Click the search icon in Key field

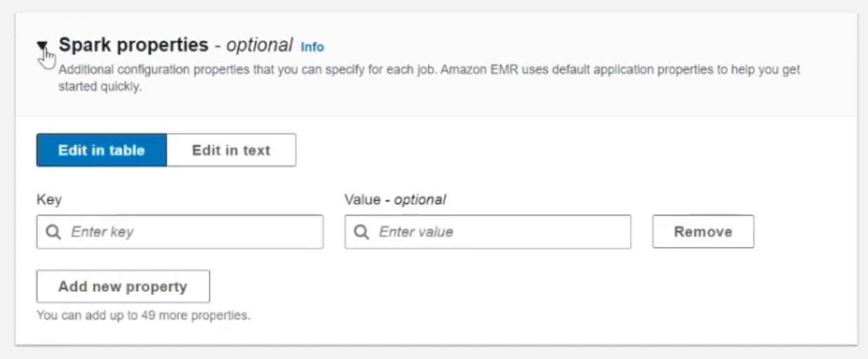[x=53, y=232]
